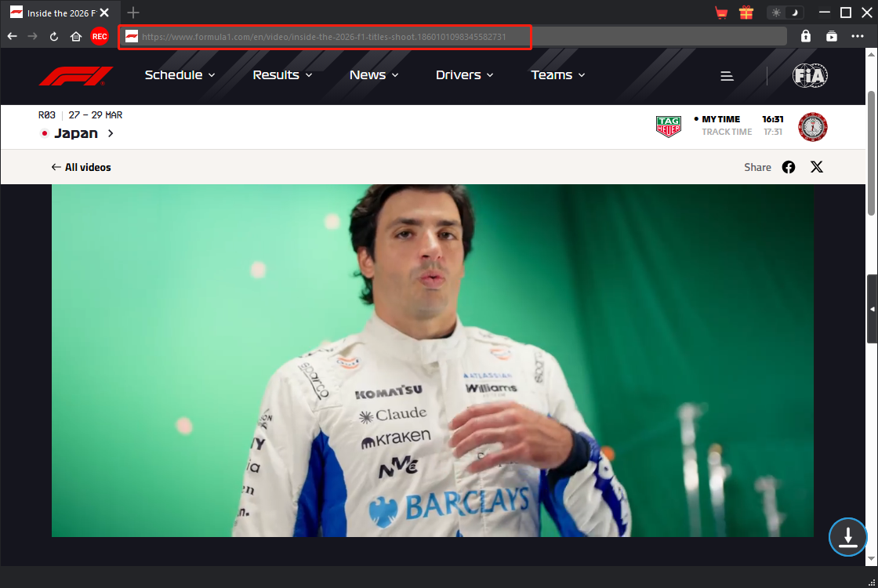Viewport: 878px width, 588px height.
Task: Click the red clock emblem icon
Action: 812,126
